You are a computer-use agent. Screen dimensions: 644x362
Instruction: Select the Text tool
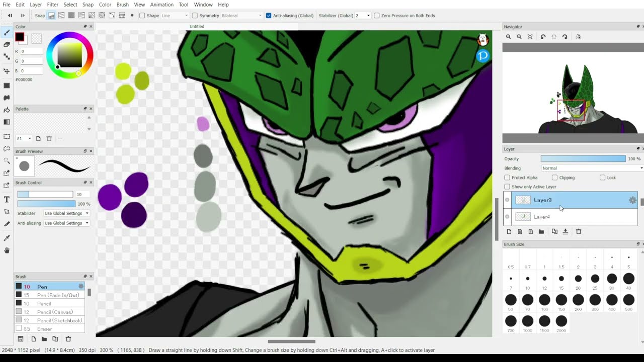click(7, 200)
